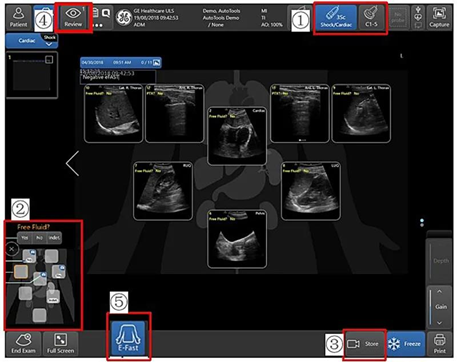Open Review with the eye icon
Screen dimensions: 457x362
pos(73,17)
